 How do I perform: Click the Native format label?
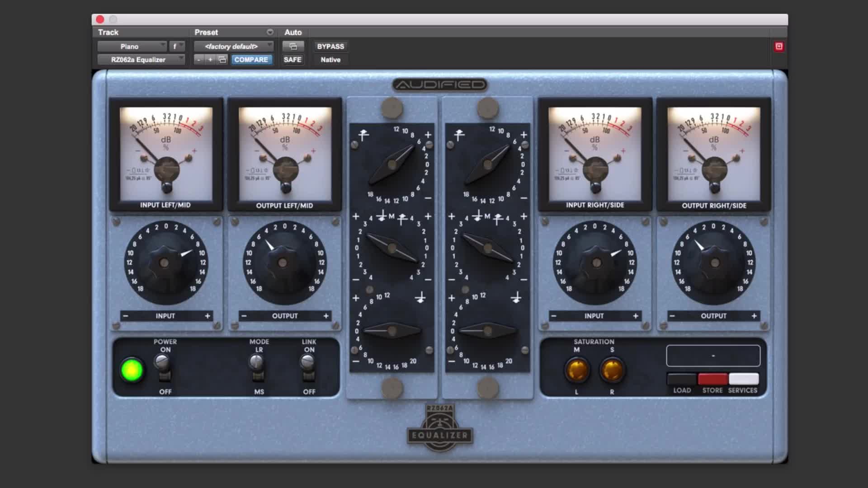coord(330,60)
